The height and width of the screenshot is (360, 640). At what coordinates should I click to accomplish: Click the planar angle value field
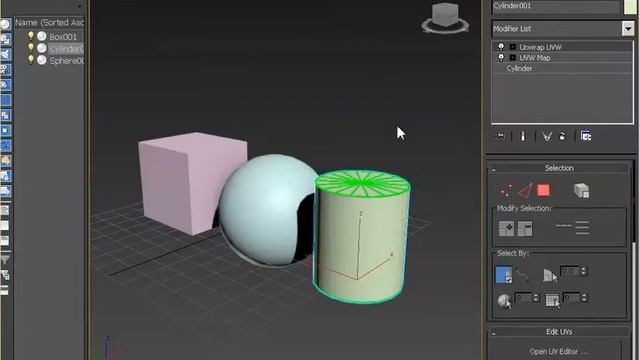(570, 271)
